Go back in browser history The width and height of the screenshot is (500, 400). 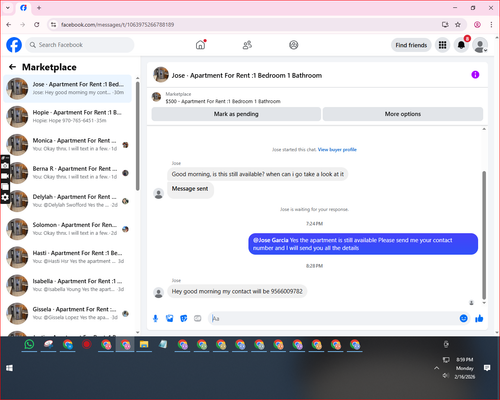coord(9,25)
